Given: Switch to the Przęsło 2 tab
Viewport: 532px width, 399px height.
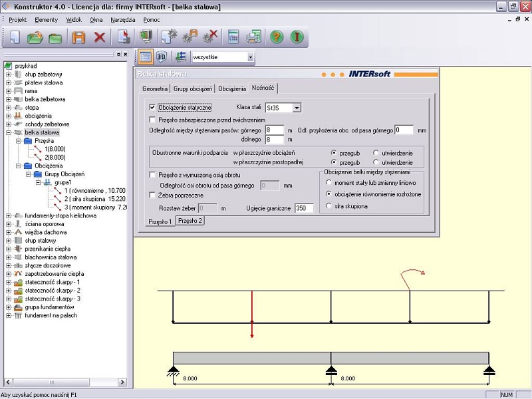Looking at the screenshot, I should click(190, 221).
